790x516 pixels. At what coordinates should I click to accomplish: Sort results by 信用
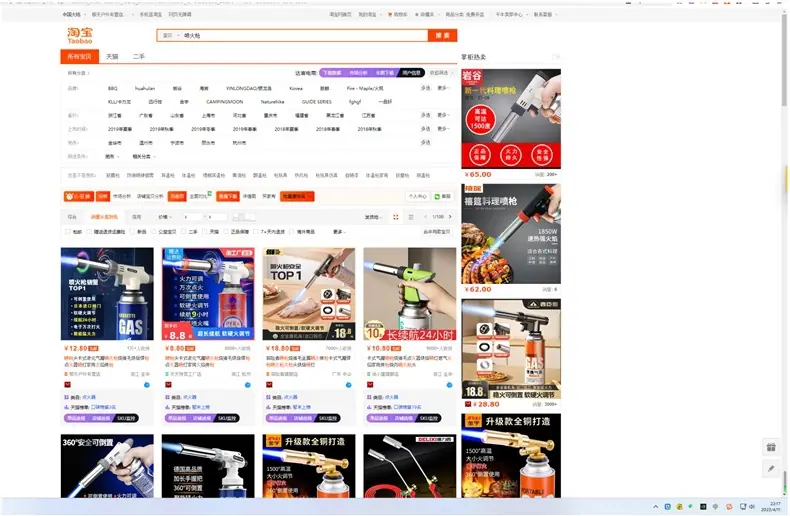point(137,217)
